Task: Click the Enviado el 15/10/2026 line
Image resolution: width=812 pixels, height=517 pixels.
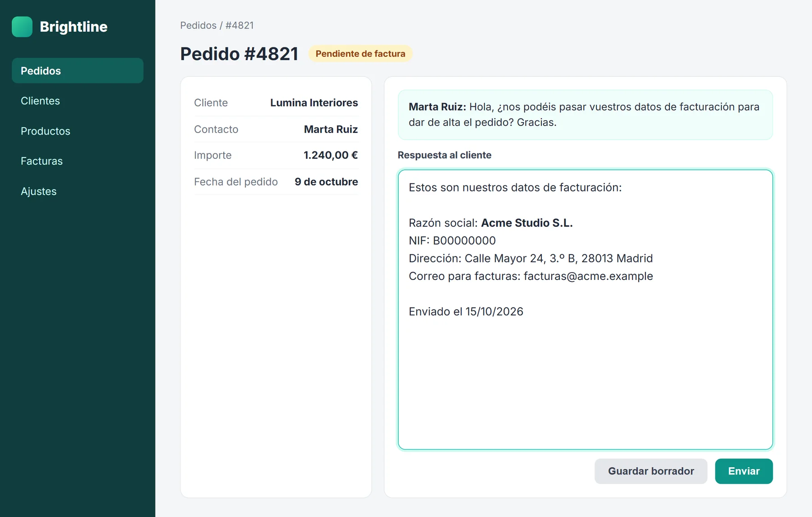Action: pos(466,312)
